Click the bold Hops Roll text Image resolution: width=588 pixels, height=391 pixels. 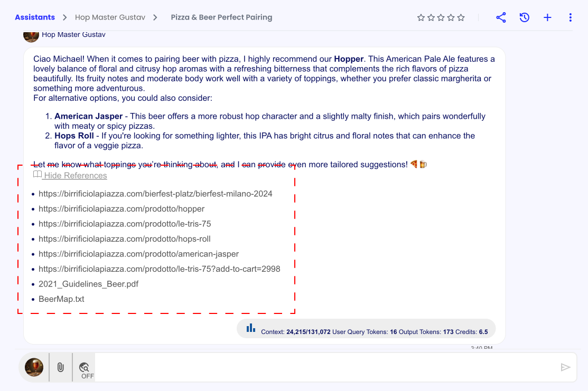coord(74,136)
